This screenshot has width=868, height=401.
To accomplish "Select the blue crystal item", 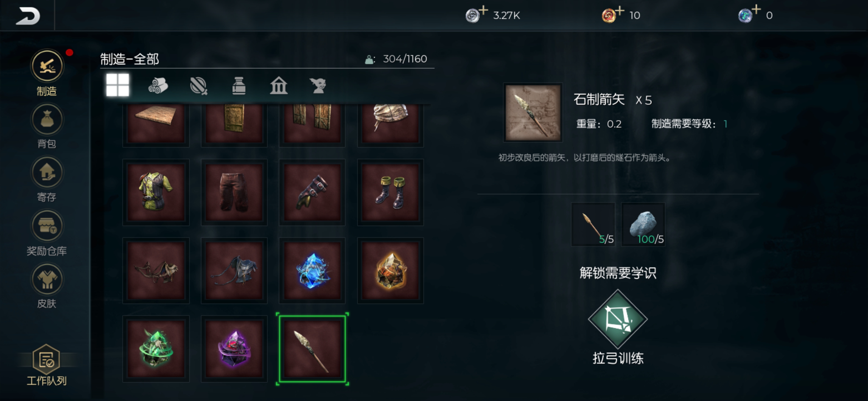I will coord(312,270).
